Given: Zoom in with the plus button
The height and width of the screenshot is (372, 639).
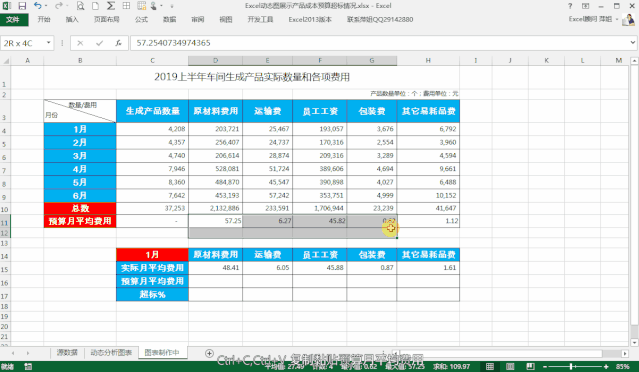Looking at the screenshot, I should pos(606,367).
